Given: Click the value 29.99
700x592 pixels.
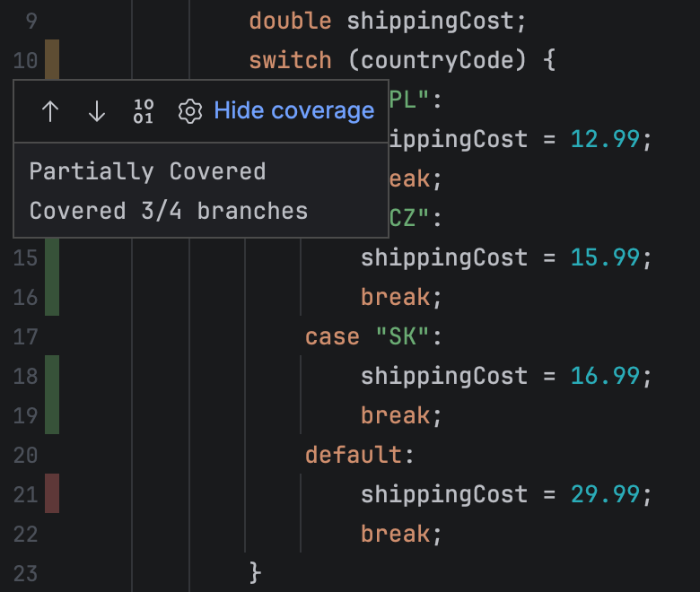Looking at the screenshot, I should coord(605,494).
